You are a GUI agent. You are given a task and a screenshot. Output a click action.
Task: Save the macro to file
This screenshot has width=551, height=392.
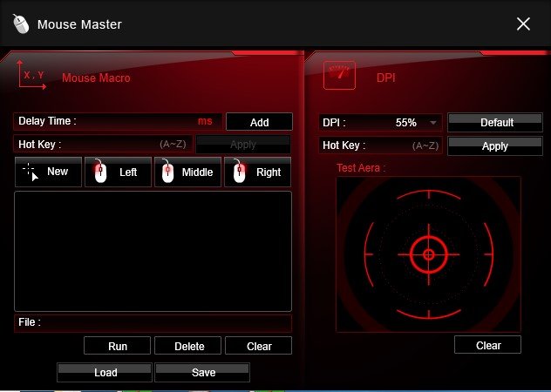coord(202,372)
